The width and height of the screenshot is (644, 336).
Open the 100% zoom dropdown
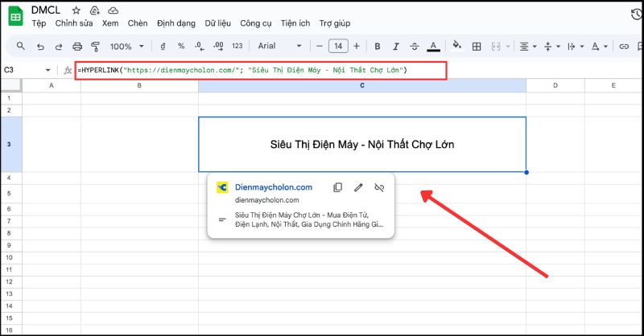pyautogui.click(x=126, y=47)
